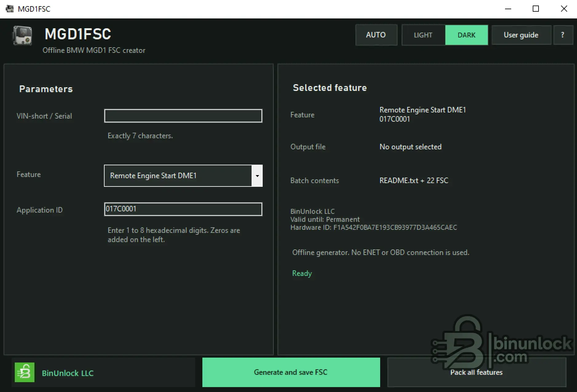Click the 'Selected feature' heading
The width and height of the screenshot is (577, 392).
pyautogui.click(x=330, y=88)
